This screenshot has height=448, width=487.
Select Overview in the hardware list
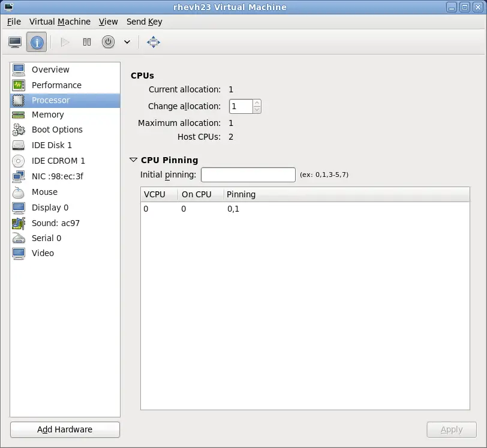pyautogui.click(x=50, y=70)
